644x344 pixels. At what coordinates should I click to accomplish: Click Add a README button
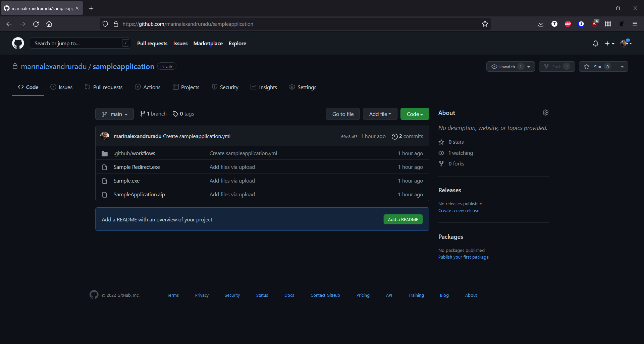(403, 219)
